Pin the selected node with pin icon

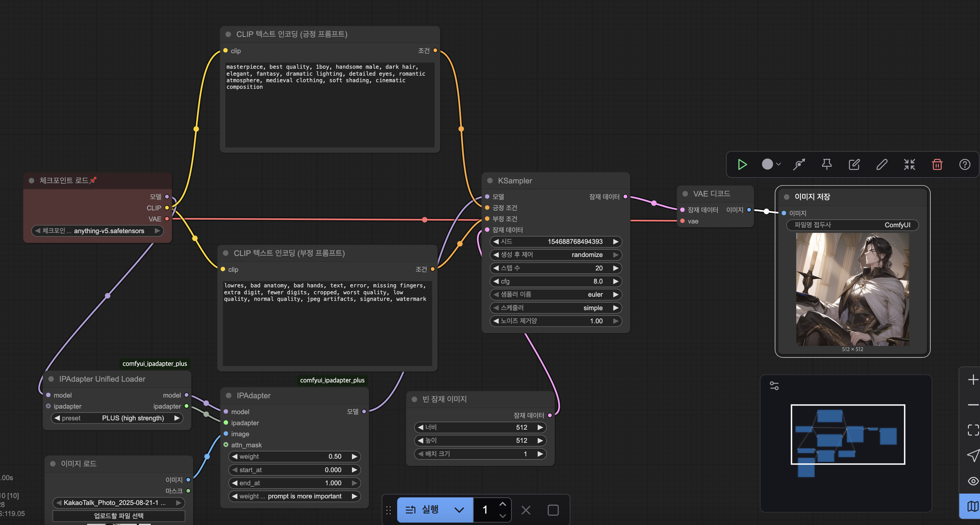pos(826,164)
